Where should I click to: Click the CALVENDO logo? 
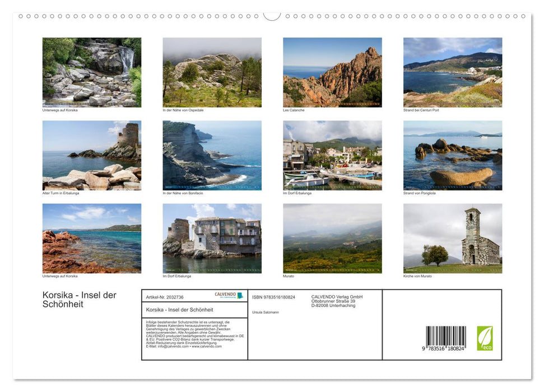pos(226,294)
